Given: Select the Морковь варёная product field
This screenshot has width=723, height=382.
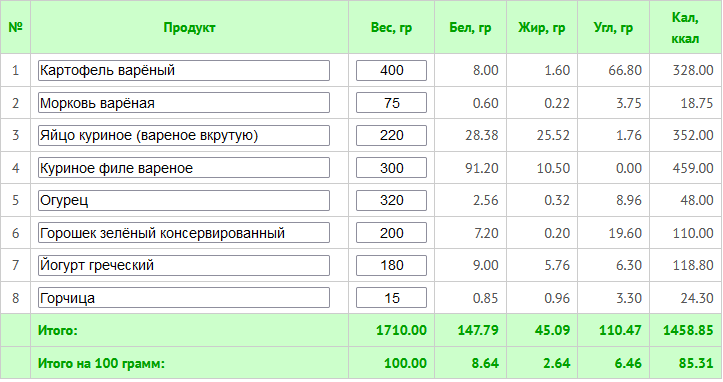Looking at the screenshot, I should tap(184, 103).
